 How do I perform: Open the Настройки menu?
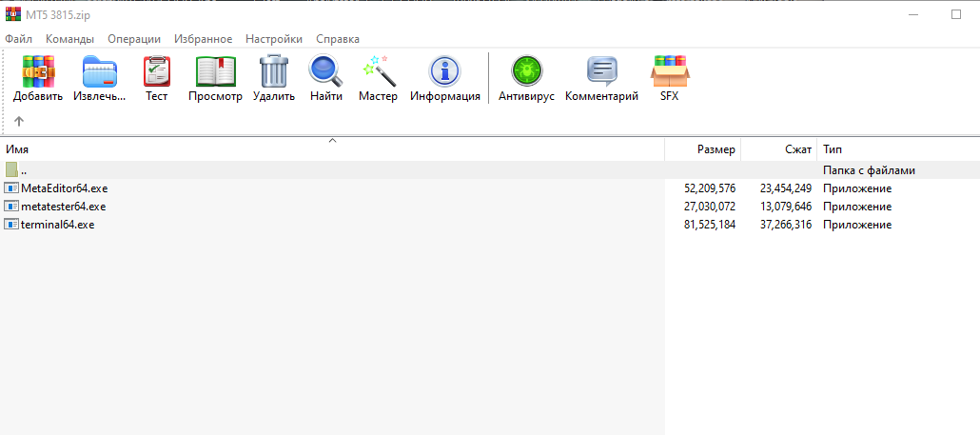coord(274,39)
